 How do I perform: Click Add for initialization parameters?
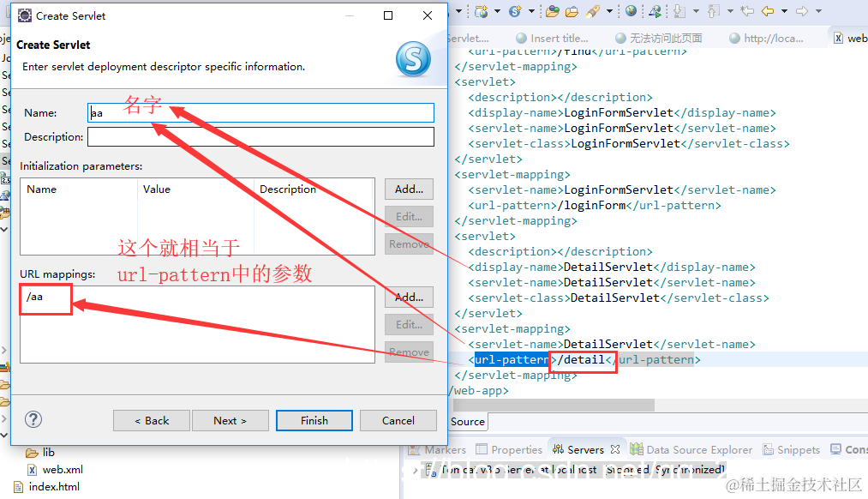409,189
